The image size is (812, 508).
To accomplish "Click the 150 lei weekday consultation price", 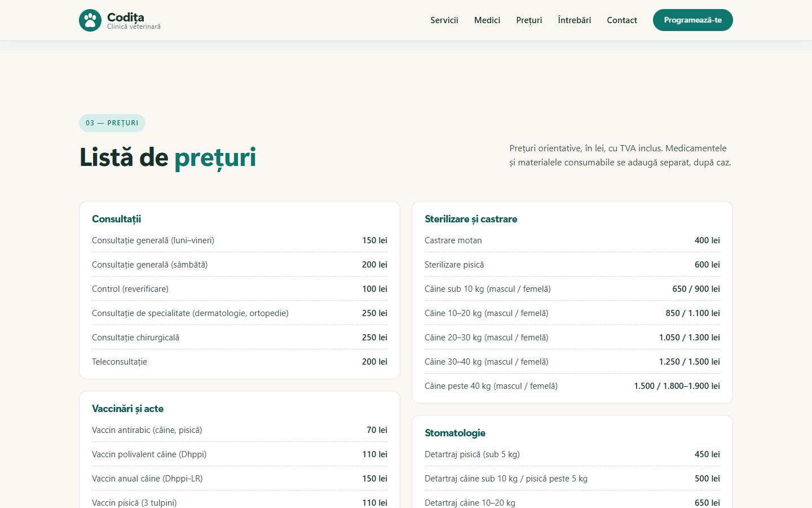I will [374, 240].
